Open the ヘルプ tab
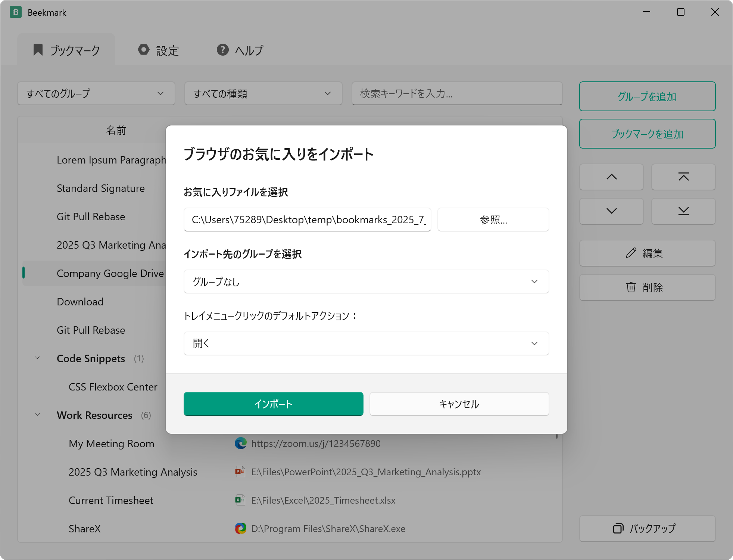 [240, 50]
